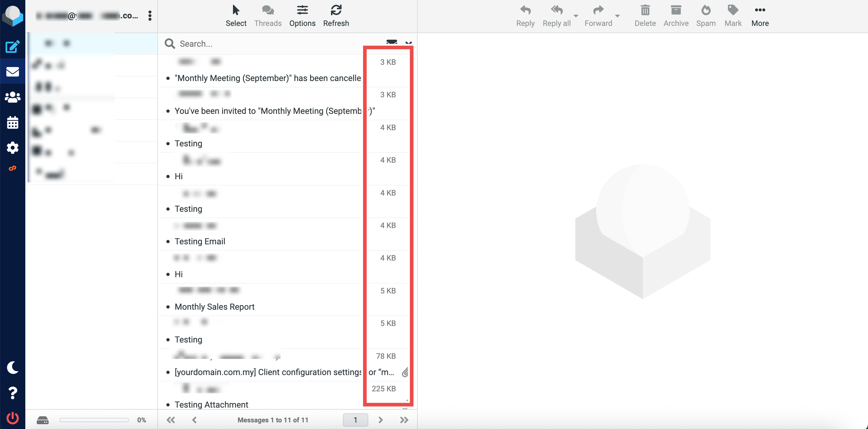Open the Mail view in sidebar
868x429 pixels.
[x=12, y=72]
